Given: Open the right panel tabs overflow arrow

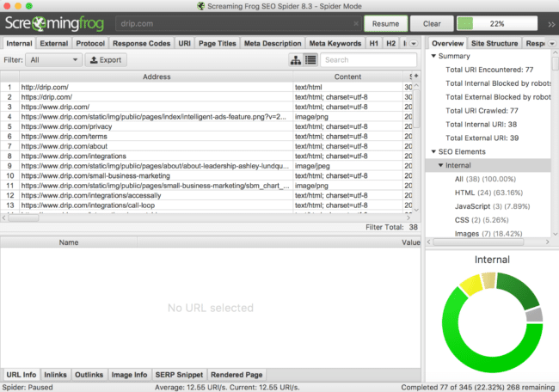Looking at the screenshot, I should pyautogui.click(x=552, y=44).
